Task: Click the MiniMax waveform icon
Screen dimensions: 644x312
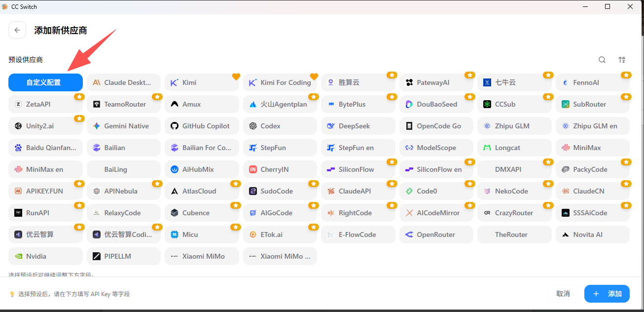Action: (x=565, y=148)
